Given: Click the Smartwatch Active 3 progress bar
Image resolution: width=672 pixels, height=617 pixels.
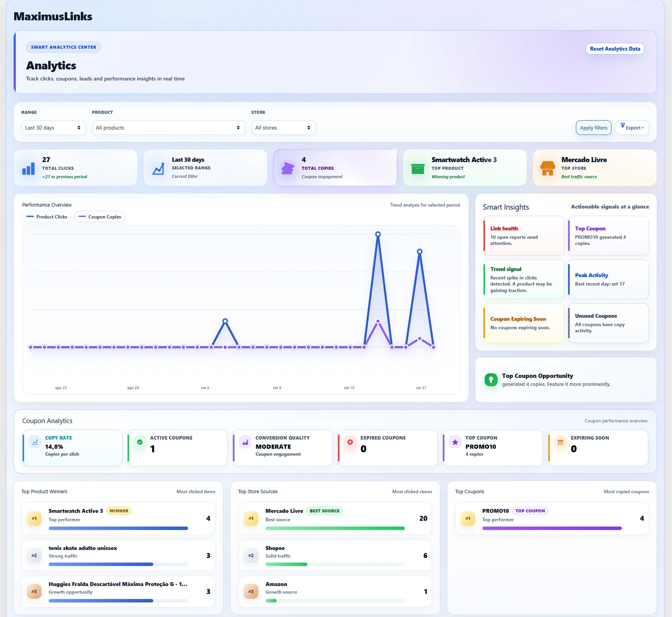Looking at the screenshot, I should coord(118,528).
